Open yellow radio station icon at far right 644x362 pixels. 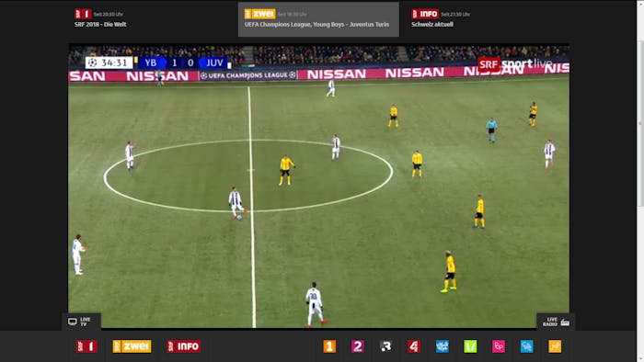(555, 346)
